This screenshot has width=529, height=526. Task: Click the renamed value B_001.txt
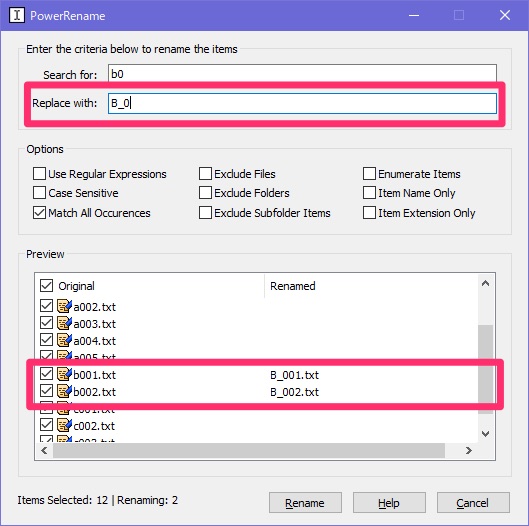[x=295, y=375]
